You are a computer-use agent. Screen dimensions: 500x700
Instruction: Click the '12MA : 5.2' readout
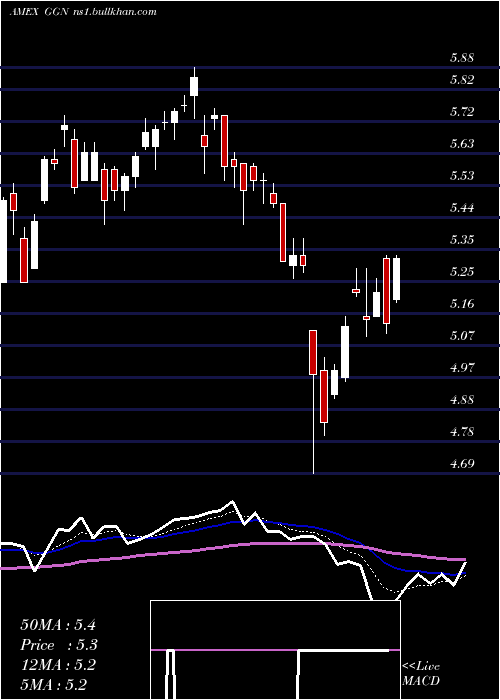58,665
